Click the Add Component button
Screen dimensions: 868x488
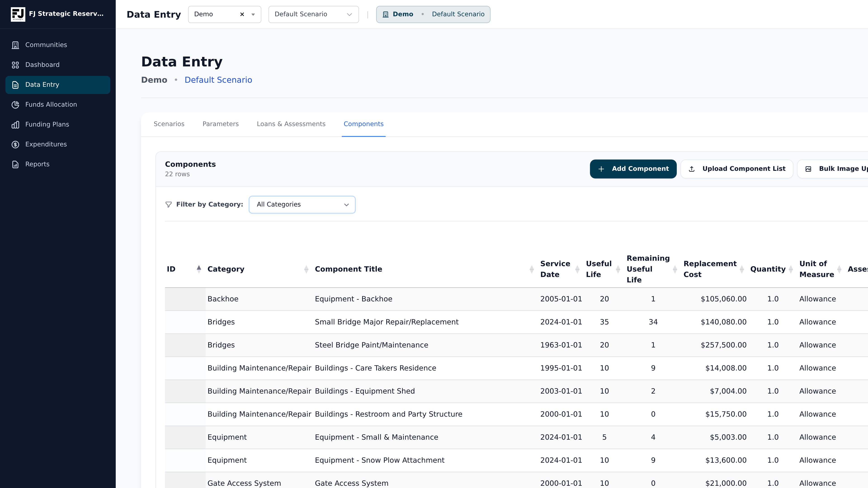633,169
